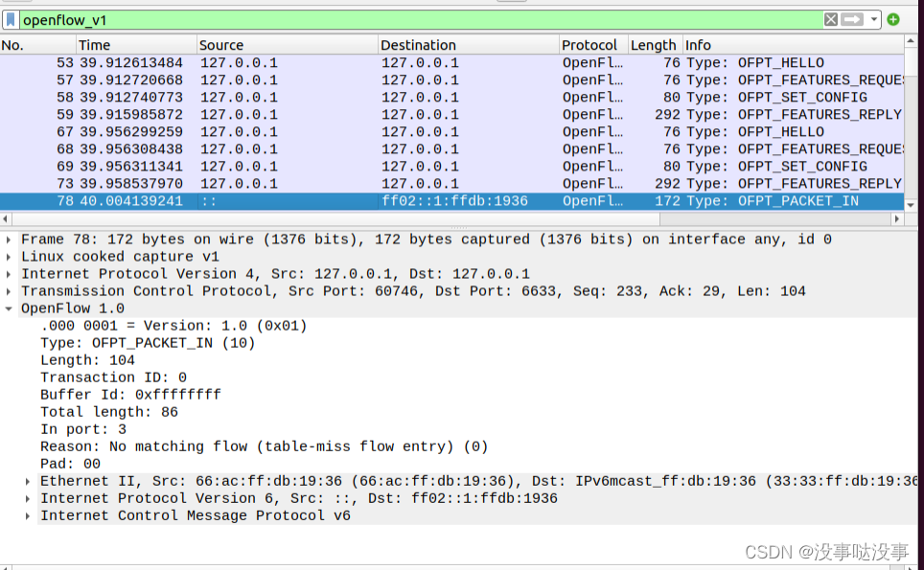Expand the Internet Protocol Version 6 section

pyautogui.click(x=26, y=498)
